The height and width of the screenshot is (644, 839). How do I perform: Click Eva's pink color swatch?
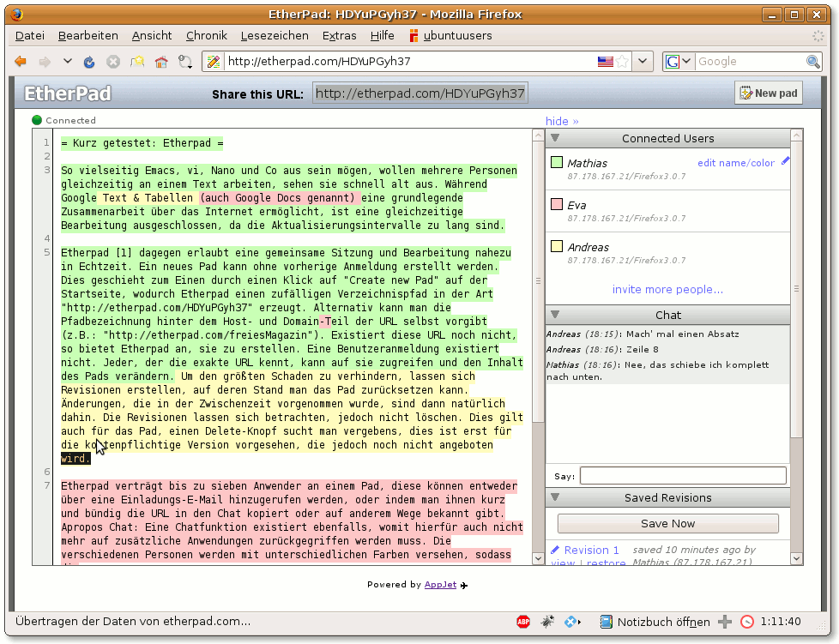pyautogui.click(x=557, y=204)
